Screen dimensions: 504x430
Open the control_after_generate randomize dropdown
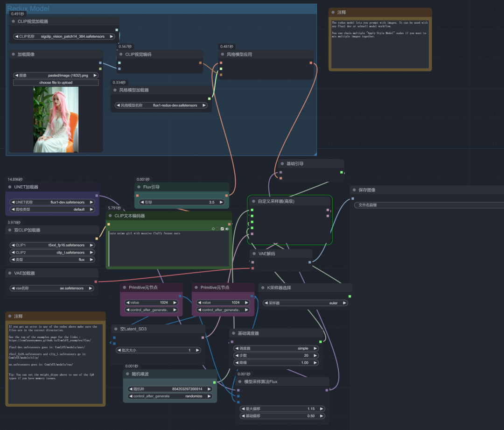click(x=170, y=396)
